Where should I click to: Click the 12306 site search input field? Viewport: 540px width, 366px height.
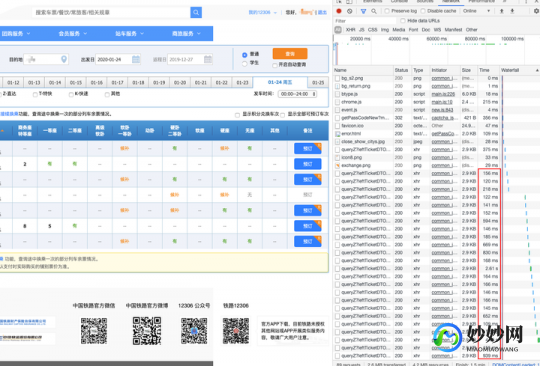point(111,12)
